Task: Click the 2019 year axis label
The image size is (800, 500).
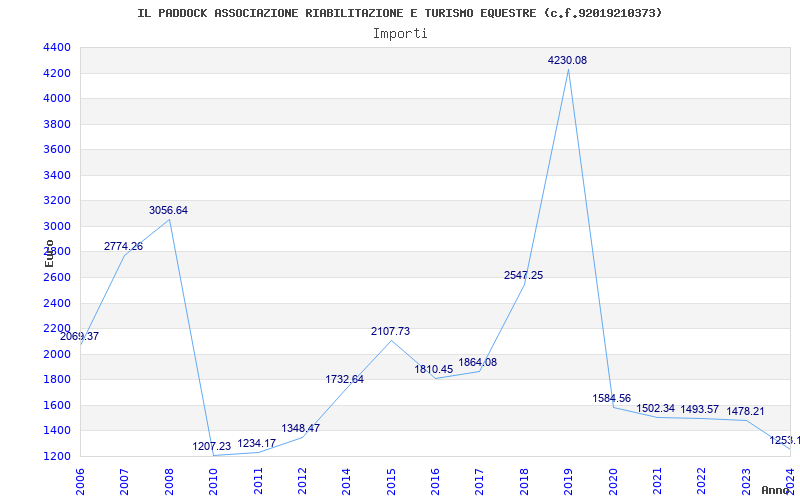Action: (568, 481)
